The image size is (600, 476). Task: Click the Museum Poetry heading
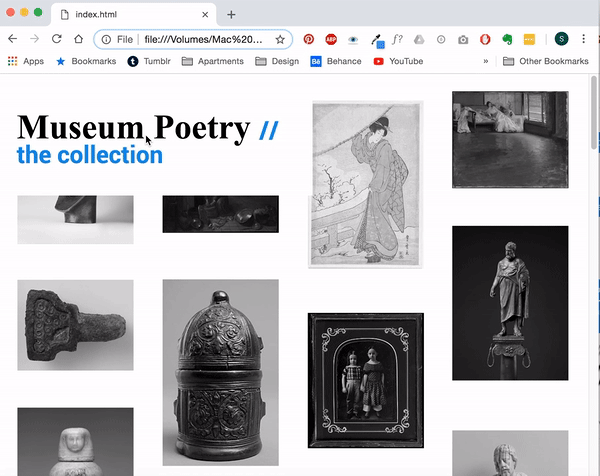pyautogui.click(x=134, y=128)
